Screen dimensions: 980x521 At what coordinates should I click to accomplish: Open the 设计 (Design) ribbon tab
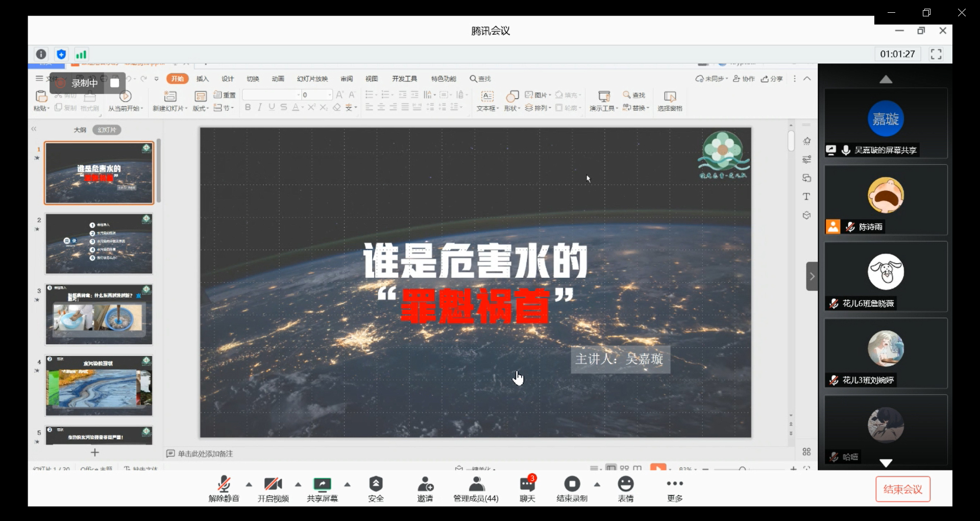228,79
